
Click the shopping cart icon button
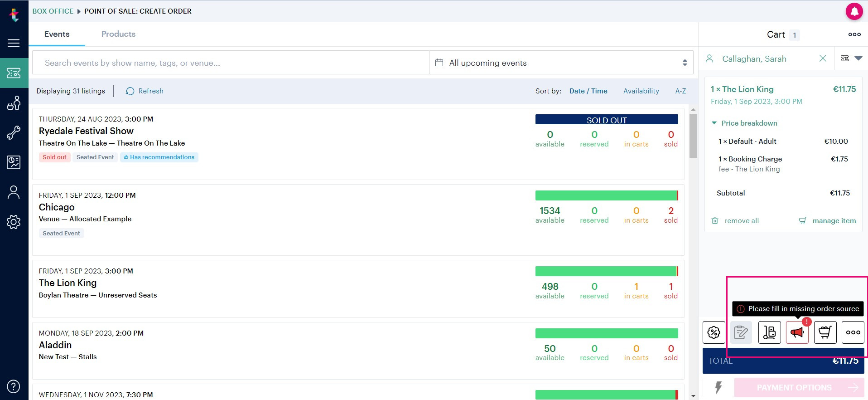point(825,332)
